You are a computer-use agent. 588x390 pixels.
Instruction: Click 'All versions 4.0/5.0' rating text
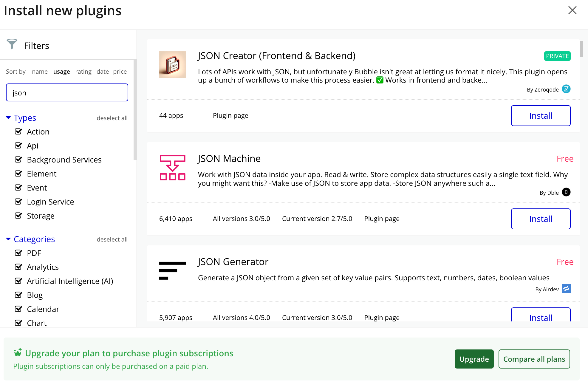(x=242, y=318)
